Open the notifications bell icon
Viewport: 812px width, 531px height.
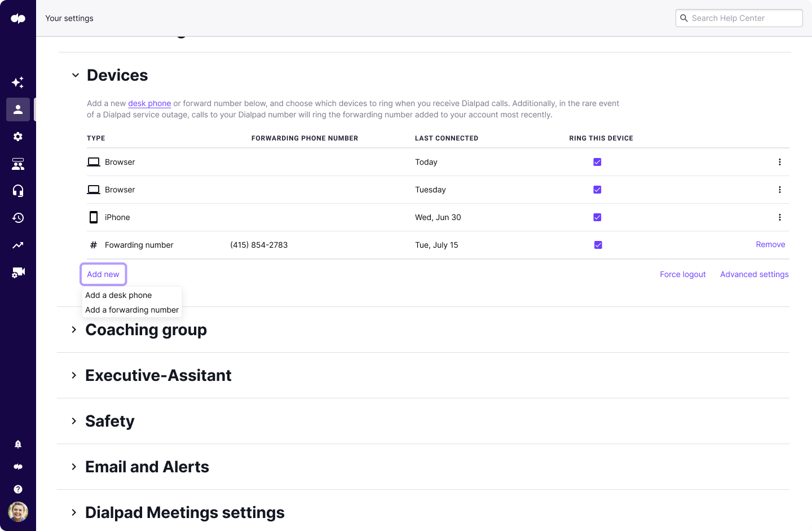(18, 444)
